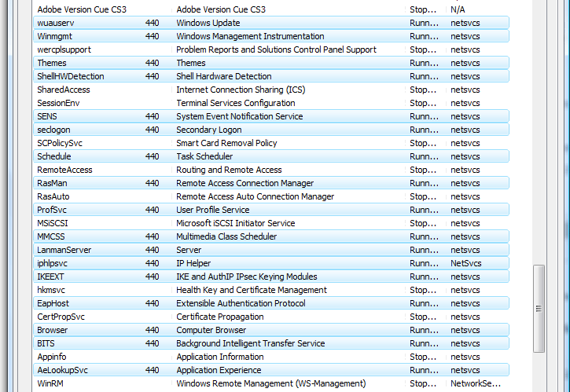
Task: Select the wuauserv service row
Action: pos(270,23)
